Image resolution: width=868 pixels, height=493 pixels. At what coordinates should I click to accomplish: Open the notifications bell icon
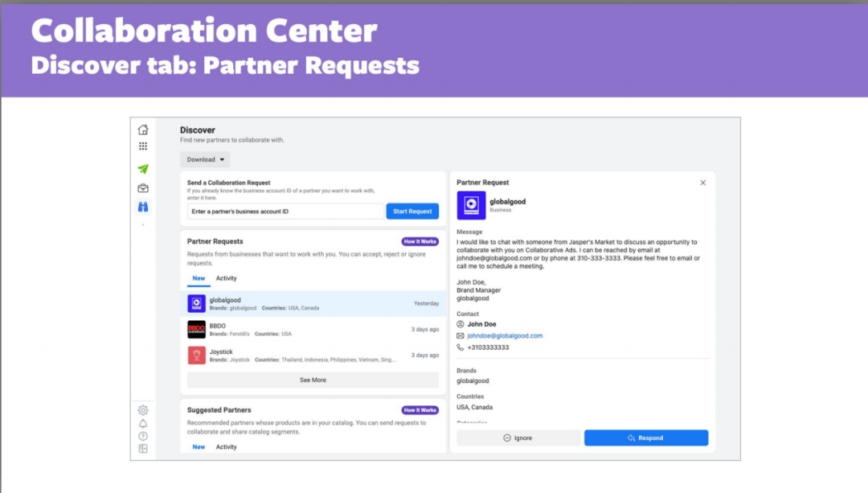(x=143, y=424)
